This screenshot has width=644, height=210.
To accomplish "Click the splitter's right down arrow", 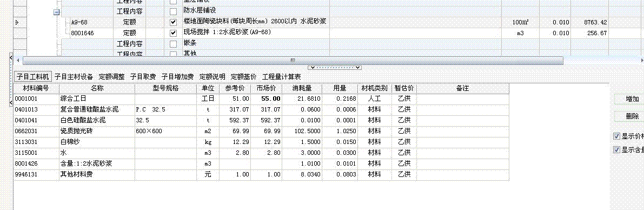I will tap(358, 68).
